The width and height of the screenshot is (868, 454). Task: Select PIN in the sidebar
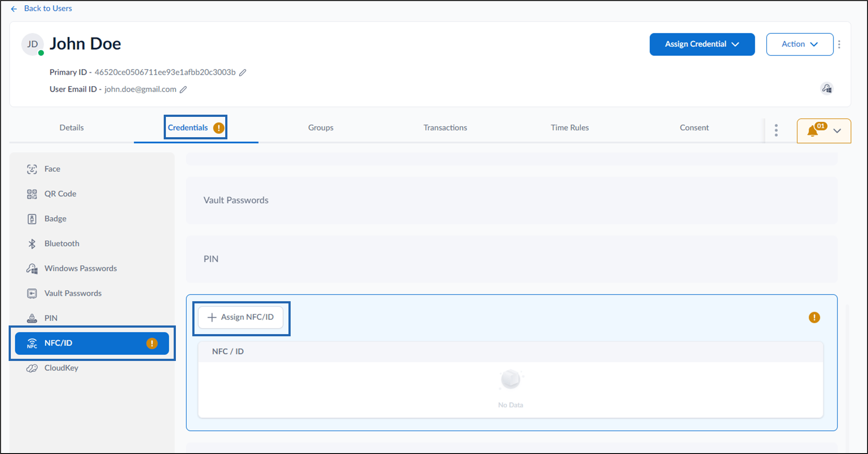[92, 318]
